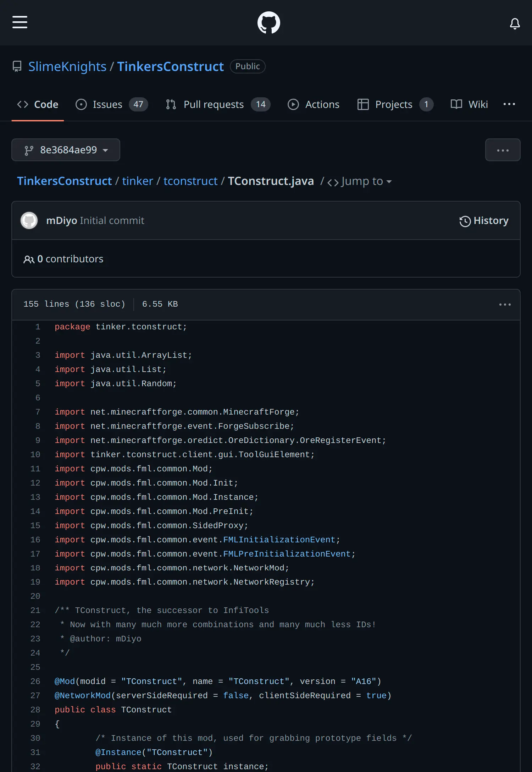Select code line number 26
Image resolution: width=532 pixels, height=772 pixels.
35,681
